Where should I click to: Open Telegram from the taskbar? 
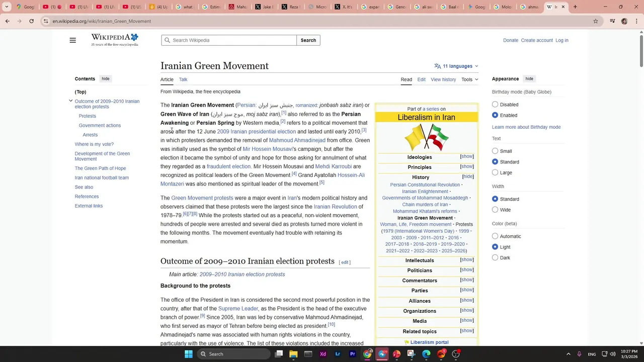(x=382, y=354)
